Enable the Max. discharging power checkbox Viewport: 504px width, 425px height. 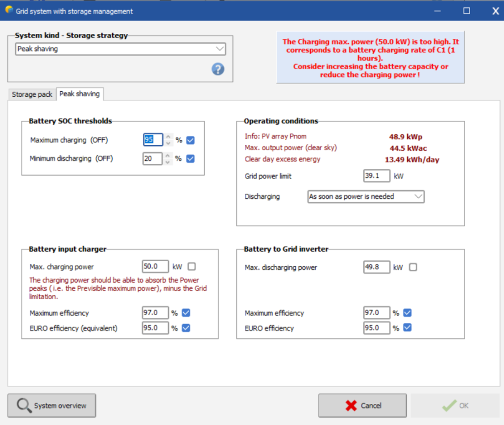(x=413, y=267)
